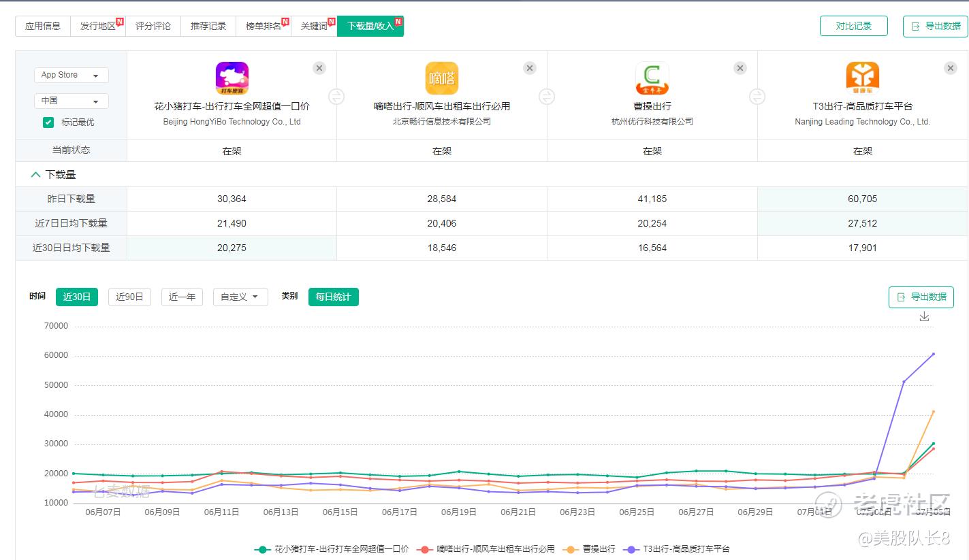Click the 近7日日均下载量 row label
The height and width of the screenshot is (560, 969).
pos(72,223)
